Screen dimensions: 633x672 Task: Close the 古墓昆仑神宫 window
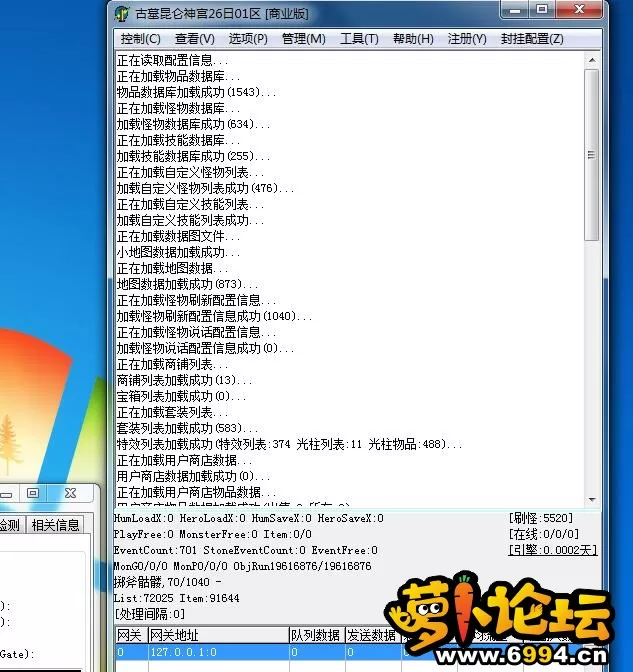coord(579,10)
